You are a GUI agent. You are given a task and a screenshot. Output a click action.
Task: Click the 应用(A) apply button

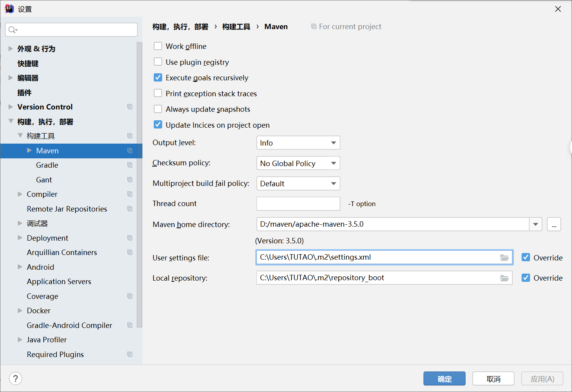tap(542, 379)
